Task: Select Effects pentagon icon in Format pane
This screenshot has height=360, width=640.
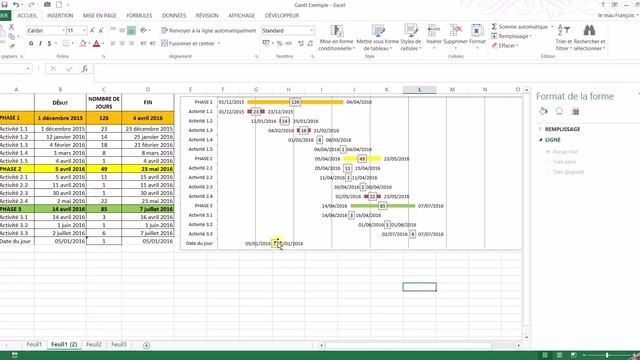Action: [x=559, y=111]
